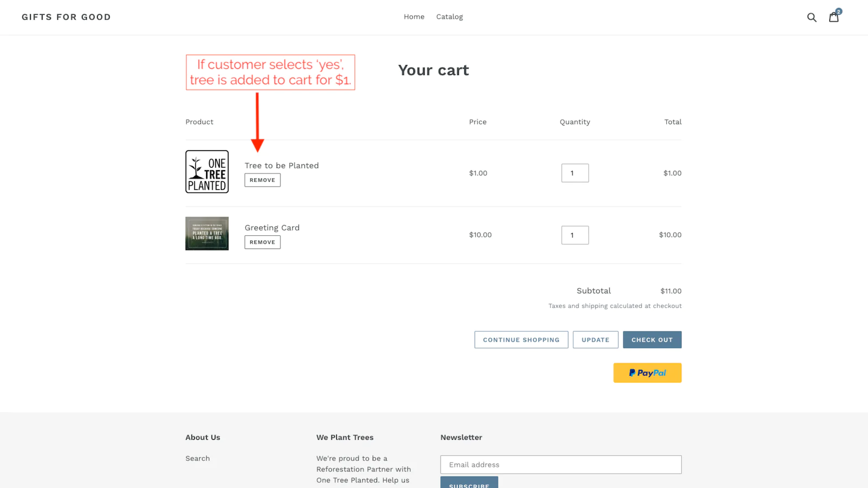Click the search magnifier icon
This screenshot has height=488, width=868.
812,17
